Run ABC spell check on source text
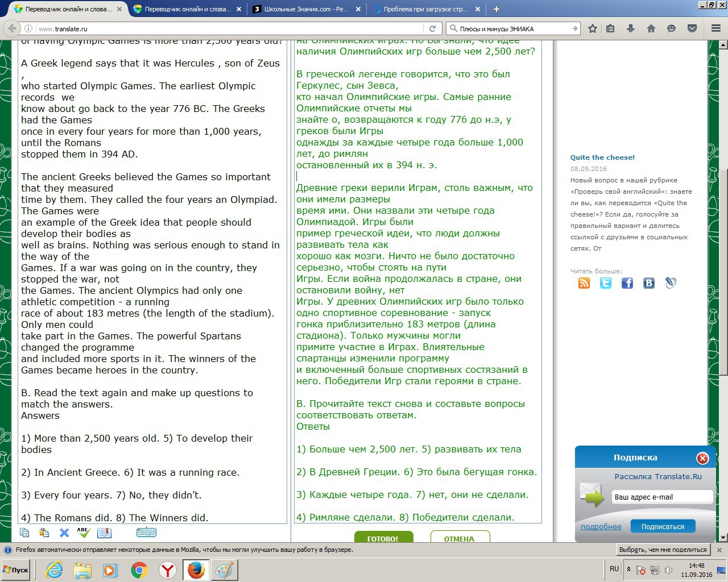The height and width of the screenshot is (582, 728). click(84, 533)
